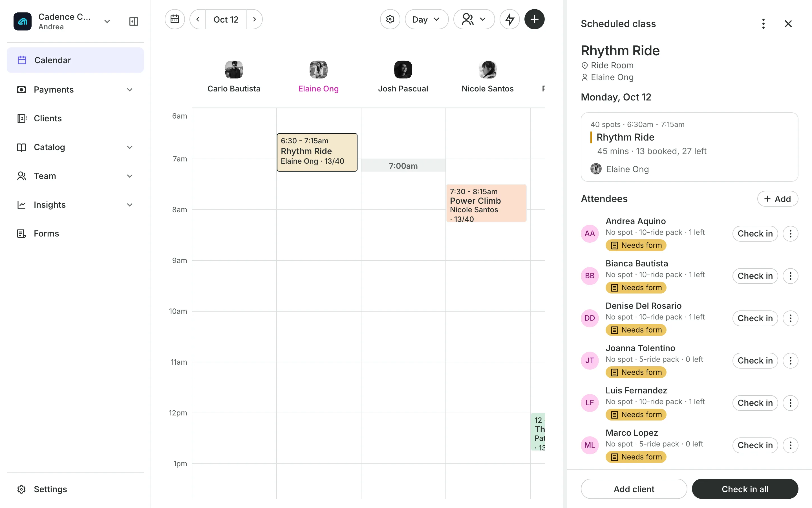Collapse the sidebar panel icon
This screenshot has height=508, width=812.
134,21
